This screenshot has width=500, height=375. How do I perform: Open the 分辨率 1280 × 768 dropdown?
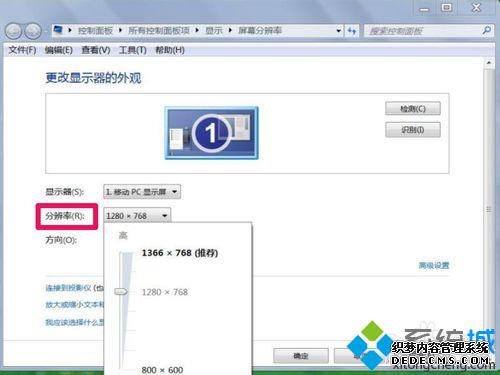[137, 216]
